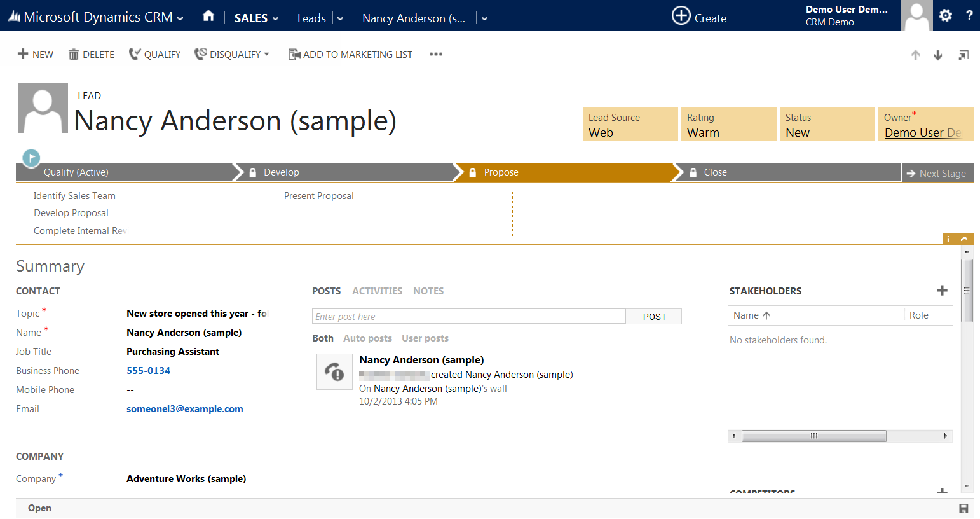
Task: Click the save disk icon in footer
Action: [x=963, y=508]
